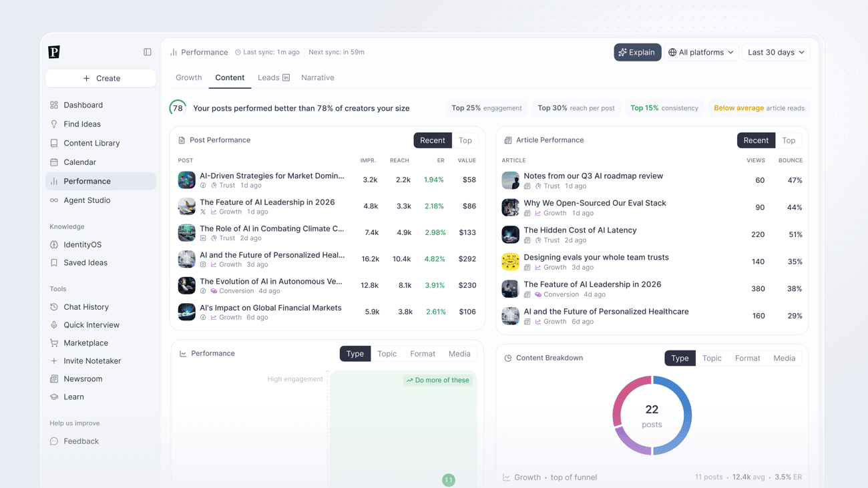Click the 78 score progress ring
Screen dimensions: 868x488
[178, 108]
